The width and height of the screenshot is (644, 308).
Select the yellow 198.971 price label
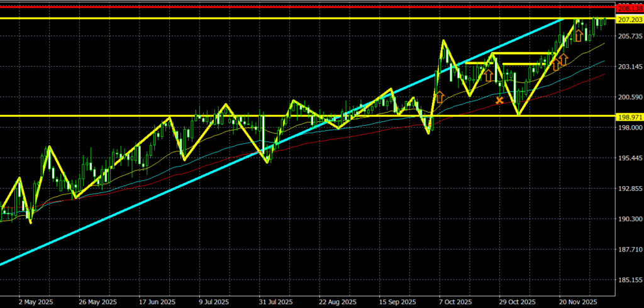point(630,117)
